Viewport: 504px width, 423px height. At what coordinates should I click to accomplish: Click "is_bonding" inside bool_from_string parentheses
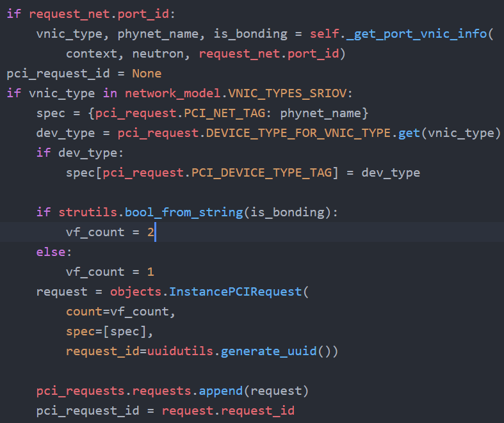click(287, 212)
